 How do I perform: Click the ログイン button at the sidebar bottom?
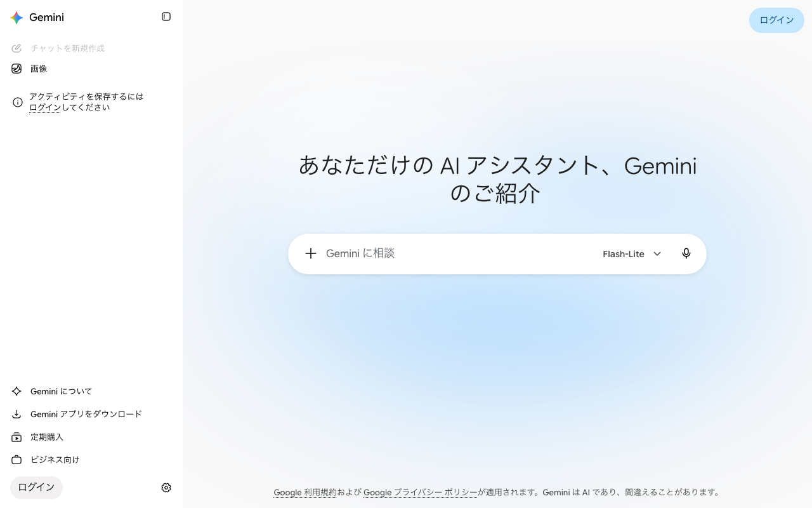[x=36, y=488]
